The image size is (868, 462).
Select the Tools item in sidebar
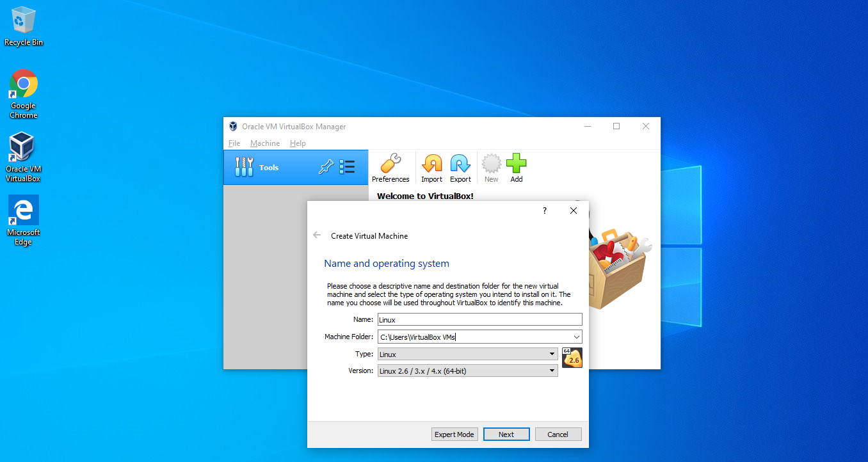click(x=296, y=168)
